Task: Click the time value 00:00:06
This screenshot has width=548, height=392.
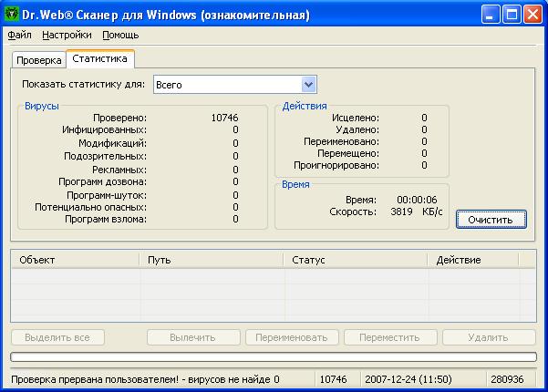Action: pos(417,200)
